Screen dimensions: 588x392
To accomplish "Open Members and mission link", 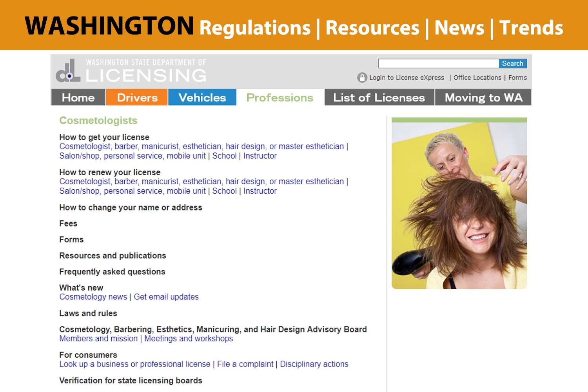I will coord(98,338).
